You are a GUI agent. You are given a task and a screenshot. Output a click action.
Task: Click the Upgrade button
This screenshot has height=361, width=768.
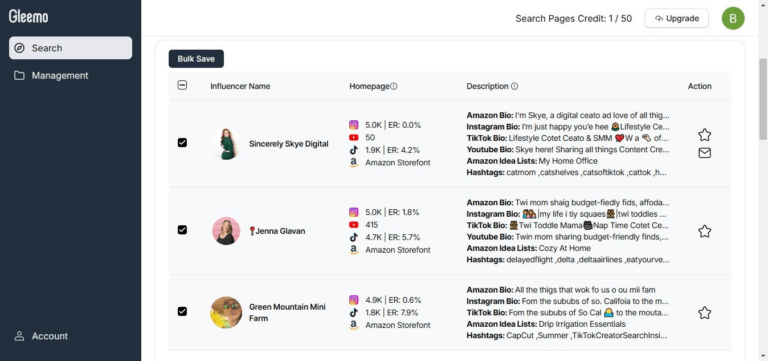pos(676,18)
